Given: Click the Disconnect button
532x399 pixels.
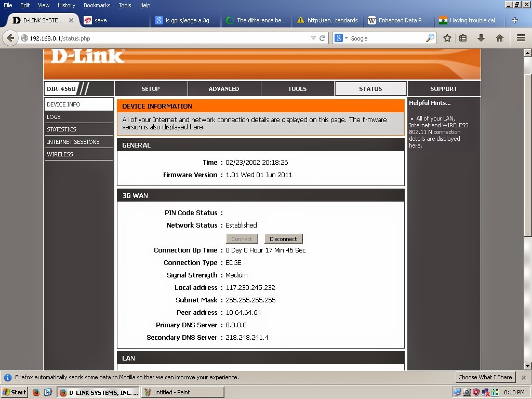Looking at the screenshot, I should (284, 238).
